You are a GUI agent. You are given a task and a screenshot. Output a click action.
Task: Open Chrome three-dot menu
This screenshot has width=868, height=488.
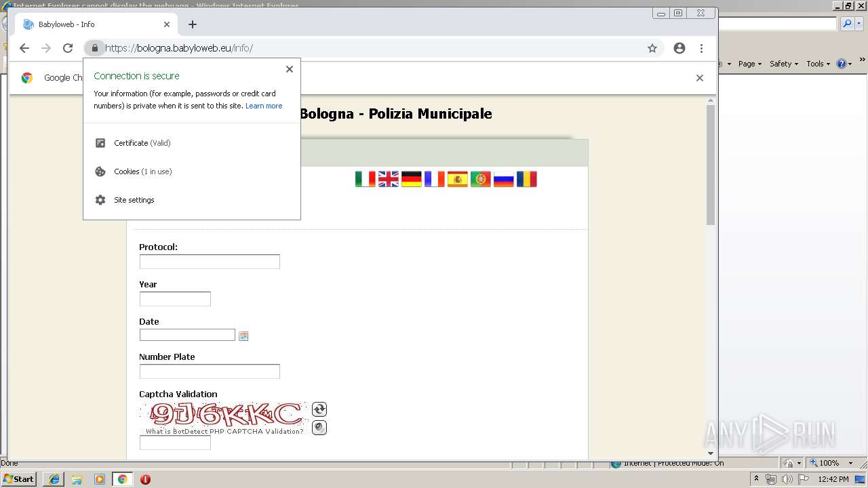point(701,48)
